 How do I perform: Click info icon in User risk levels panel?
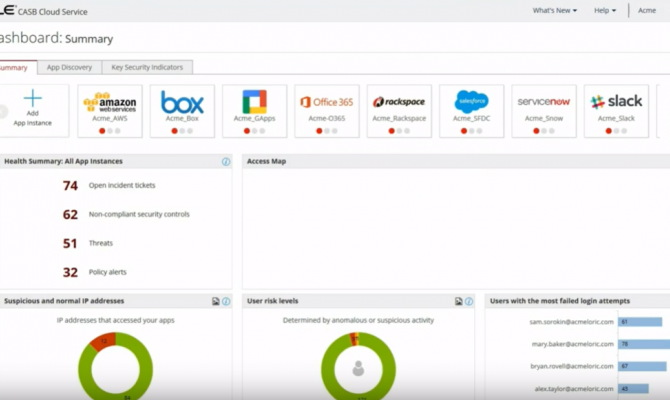click(x=469, y=301)
